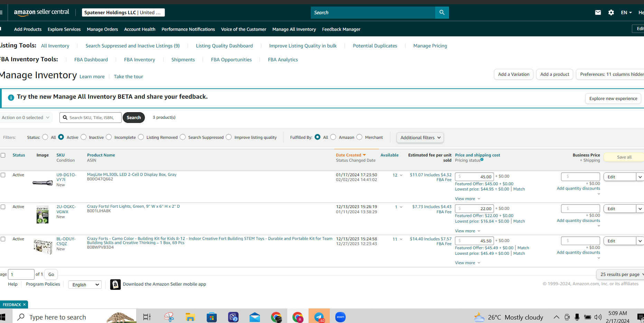This screenshot has height=323, width=644.
Task: Open Zoom from the taskbar
Action: [340, 317]
